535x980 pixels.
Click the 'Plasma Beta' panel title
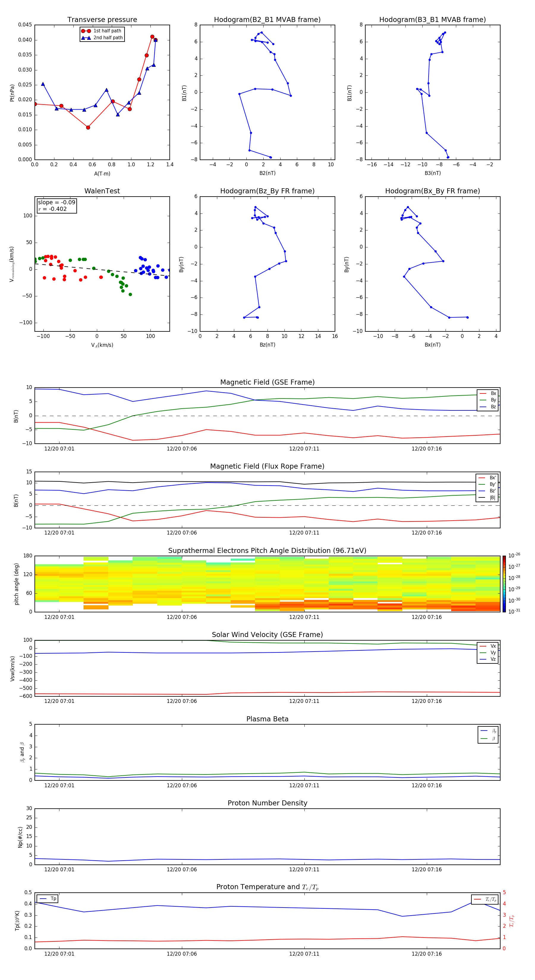coord(267,719)
